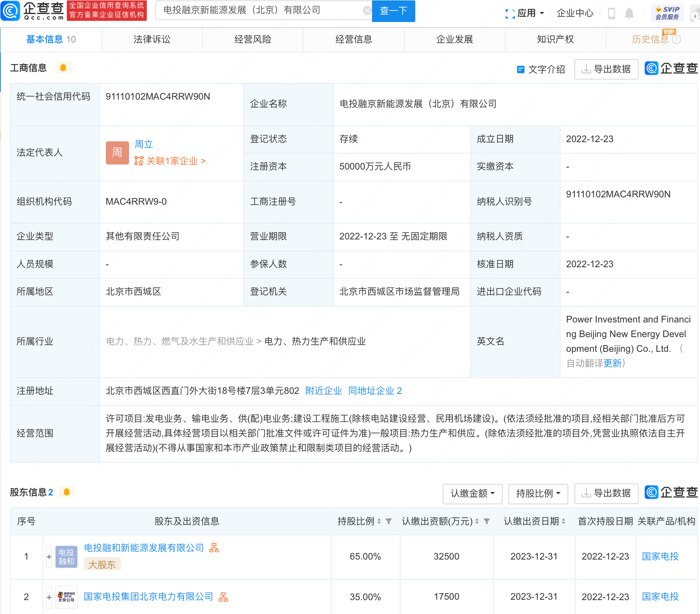This screenshot has height=614, width=700.
Task: Click the company name search input field
Action: pos(259,10)
